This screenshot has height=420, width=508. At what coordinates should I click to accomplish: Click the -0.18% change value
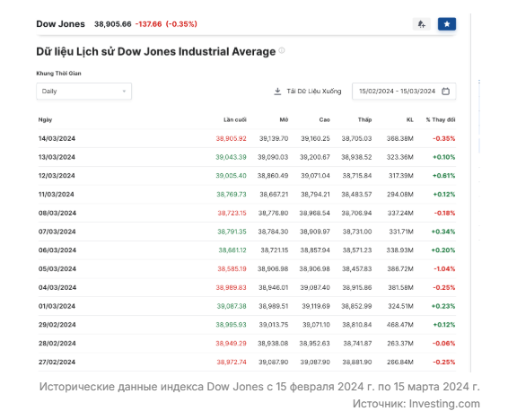coord(444,213)
